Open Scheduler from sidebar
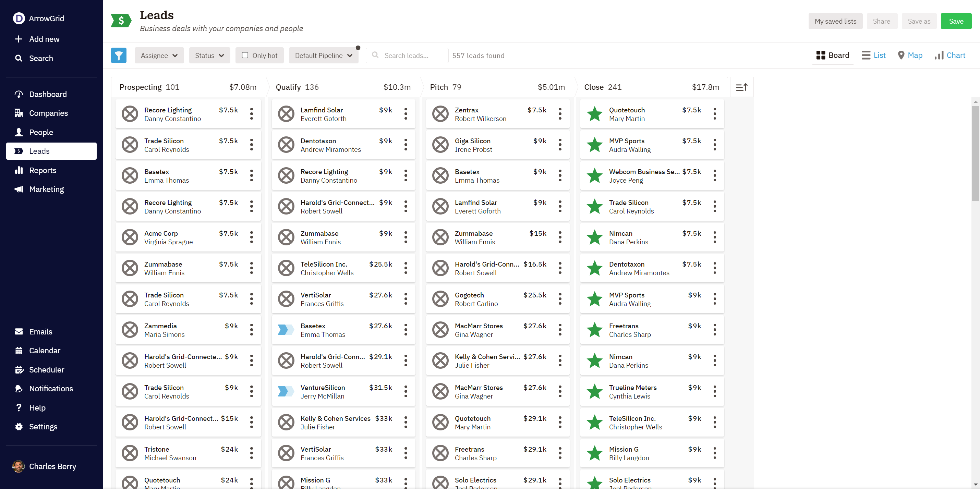This screenshot has height=489, width=980. (46, 370)
